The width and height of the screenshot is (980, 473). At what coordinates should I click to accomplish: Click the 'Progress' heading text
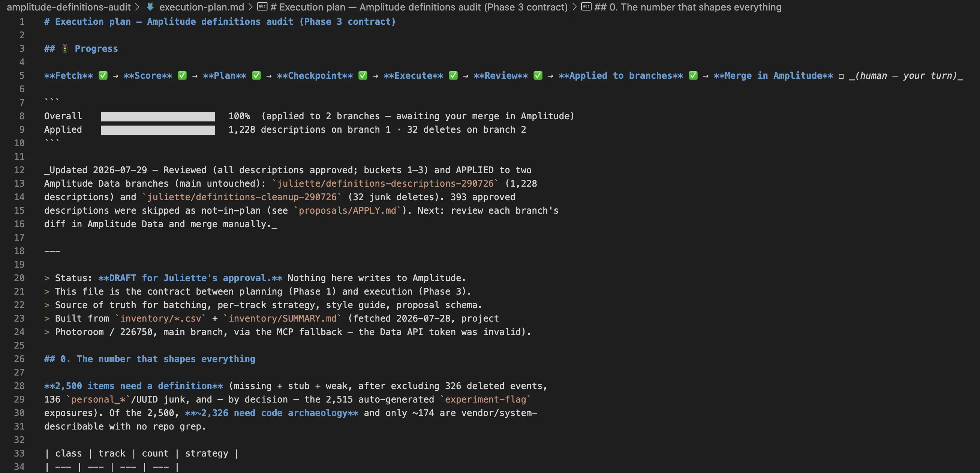[x=96, y=49]
